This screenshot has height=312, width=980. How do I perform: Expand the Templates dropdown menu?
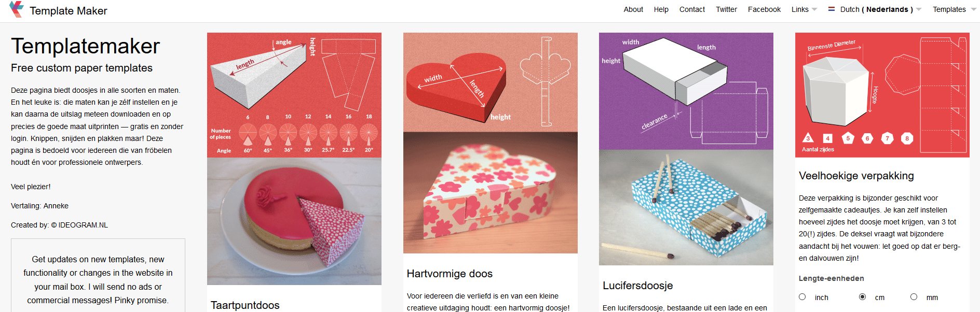pyautogui.click(x=954, y=9)
